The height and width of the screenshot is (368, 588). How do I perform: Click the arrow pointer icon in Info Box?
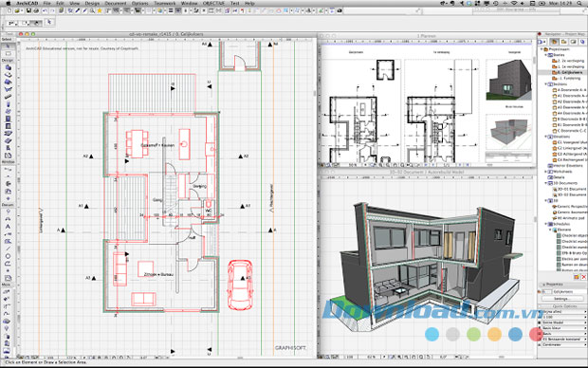click(49, 22)
